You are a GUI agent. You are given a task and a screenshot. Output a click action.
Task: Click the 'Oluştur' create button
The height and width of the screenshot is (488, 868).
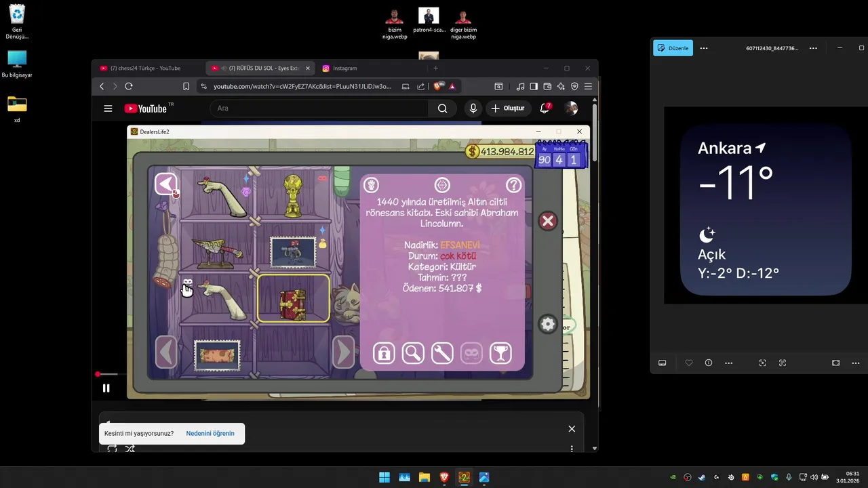508,108
